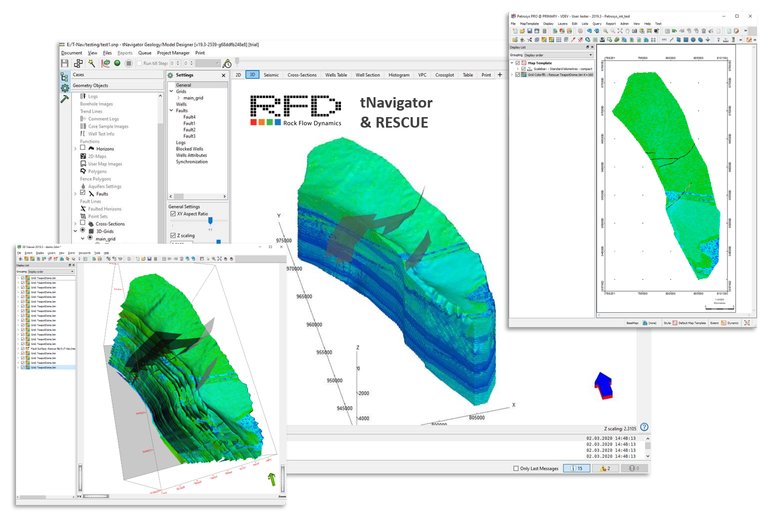Click the help question mark icon near Z scaling

coord(644,427)
